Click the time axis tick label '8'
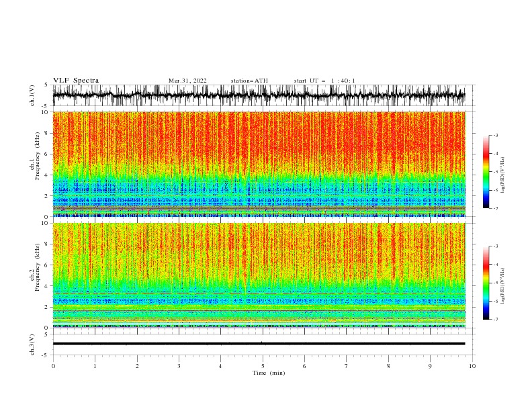 pyautogui.click(x=388, y=366)
